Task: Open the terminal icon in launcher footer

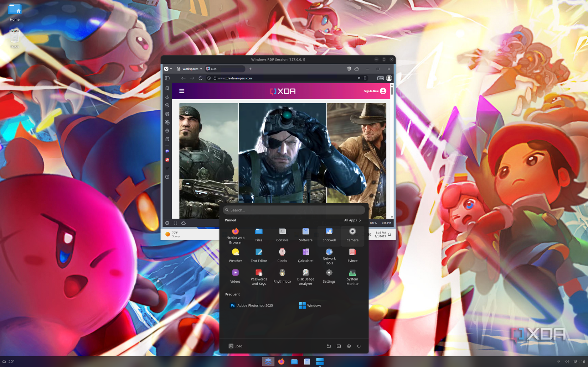Action: point(339,346)
